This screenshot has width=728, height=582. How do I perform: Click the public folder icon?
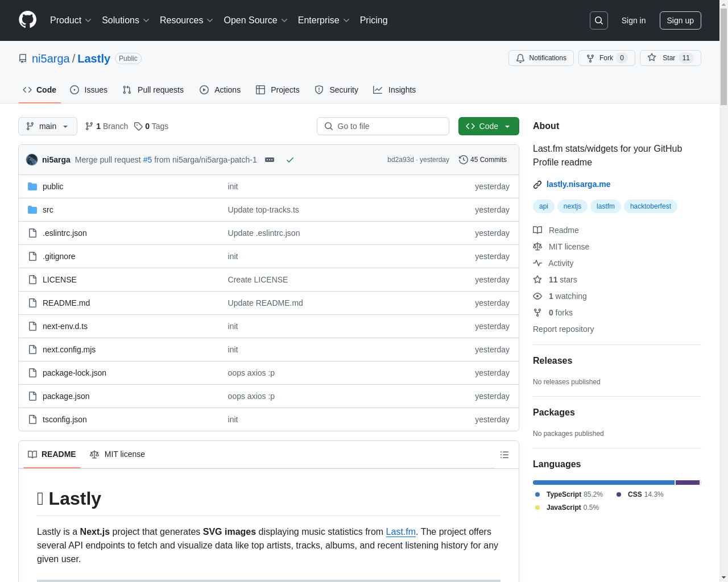32,186
